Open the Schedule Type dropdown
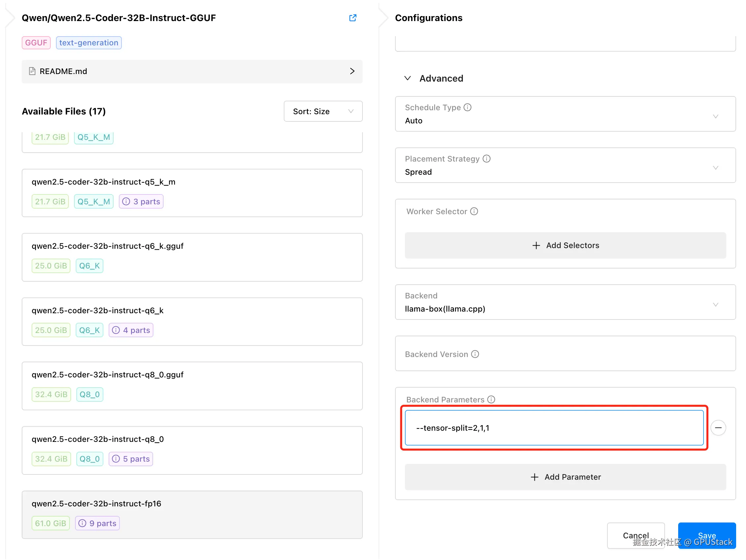The height and width of the screenshot is (560, 746). click(565, 114)
